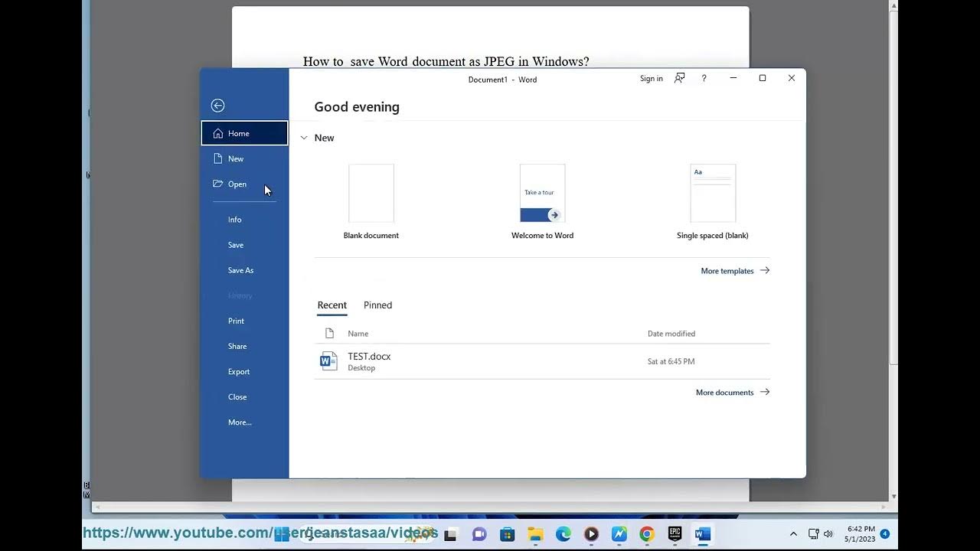Open the New page in sidebar
Viewport: 980px width, 551px height.
244,158
